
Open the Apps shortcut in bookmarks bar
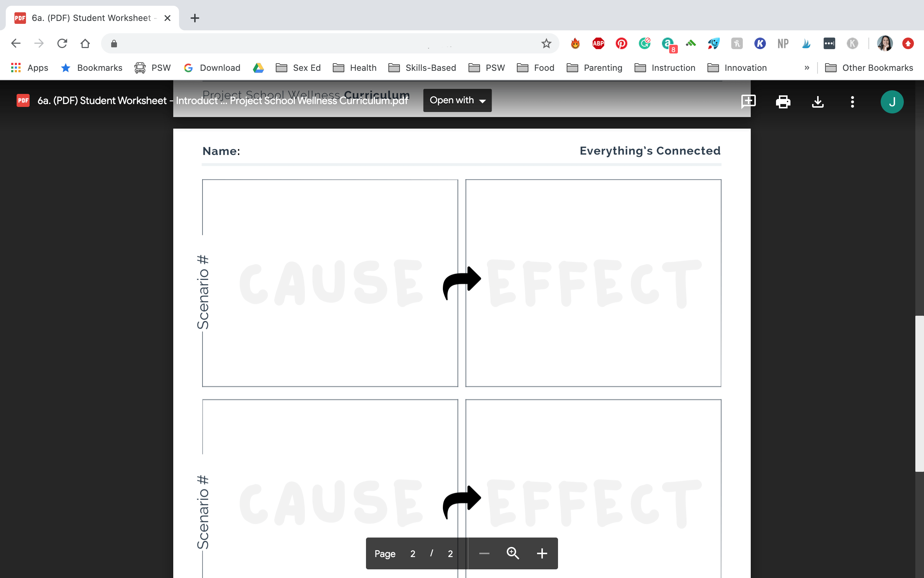tap(29, 68)
